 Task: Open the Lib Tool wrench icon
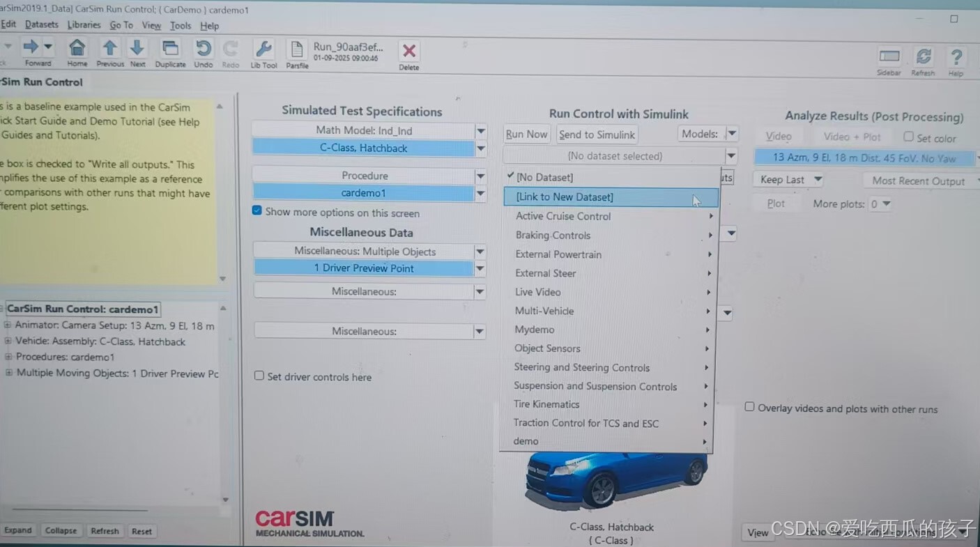pyautogui.click(x=264, y=49)
